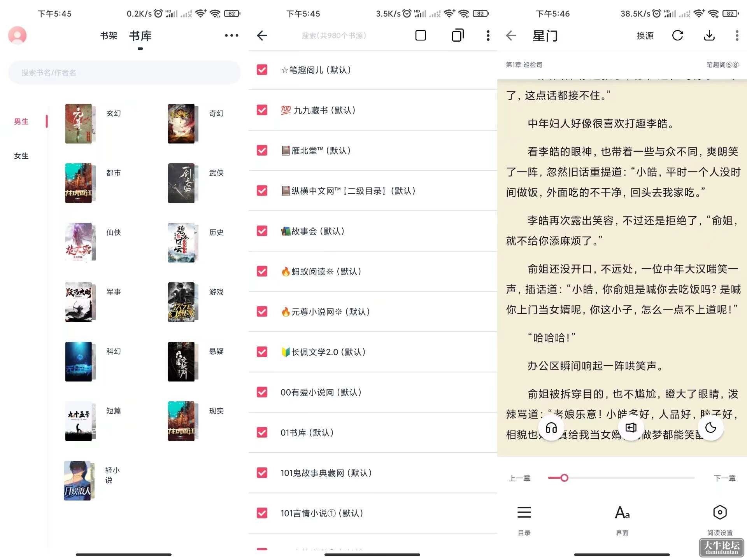
Task: Tap the floating page icon with left arrow
Action: [631, 428]
